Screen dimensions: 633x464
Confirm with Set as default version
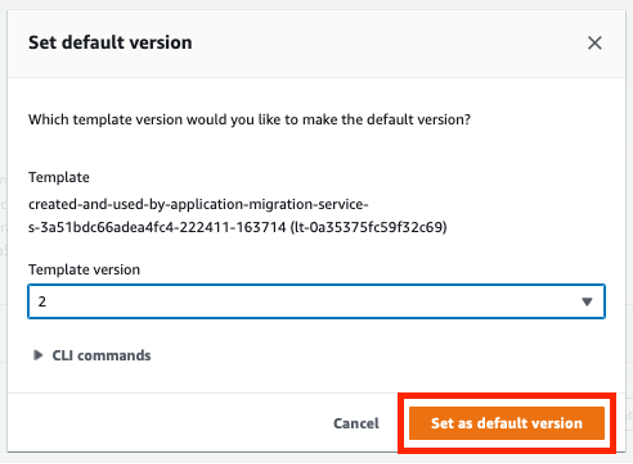(507, 423)
